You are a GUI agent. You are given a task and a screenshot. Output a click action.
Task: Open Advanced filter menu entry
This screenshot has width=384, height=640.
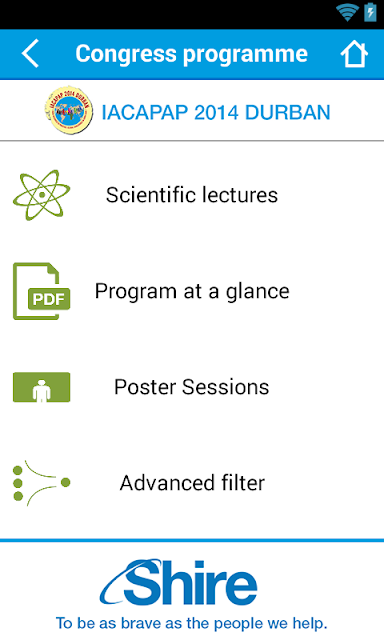(x=192, y=483)
